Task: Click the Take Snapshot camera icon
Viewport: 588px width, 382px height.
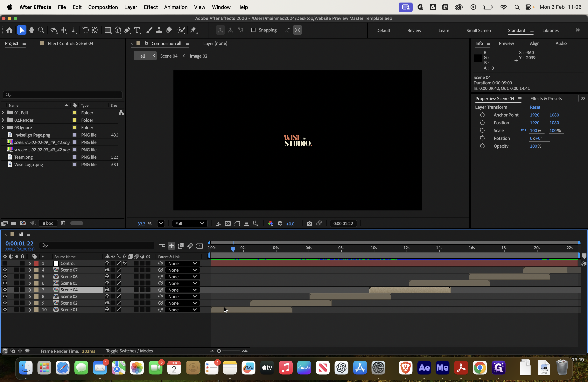Action: coord(309,224)
